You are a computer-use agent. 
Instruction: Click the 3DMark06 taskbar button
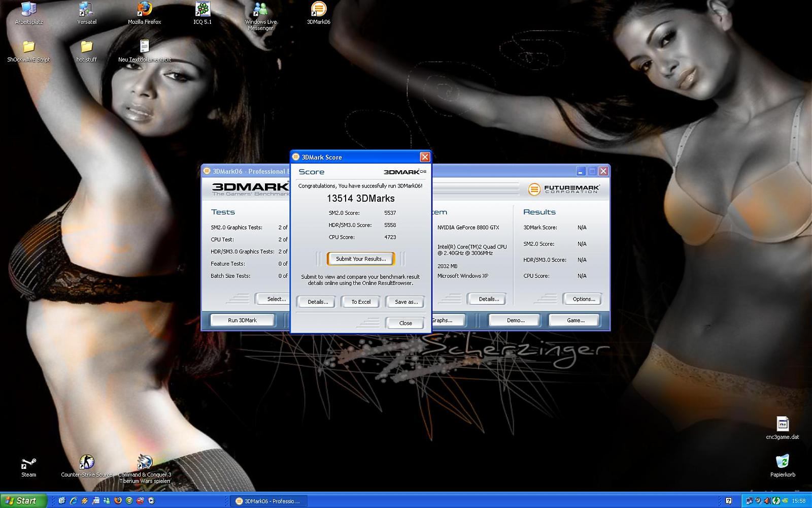coord(268,501)
